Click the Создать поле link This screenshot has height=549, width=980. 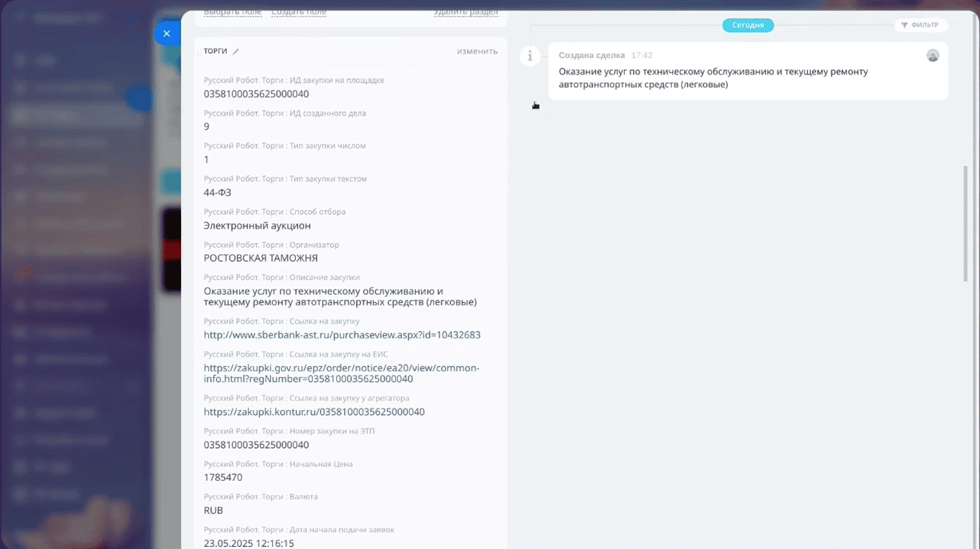coord(299,12)
